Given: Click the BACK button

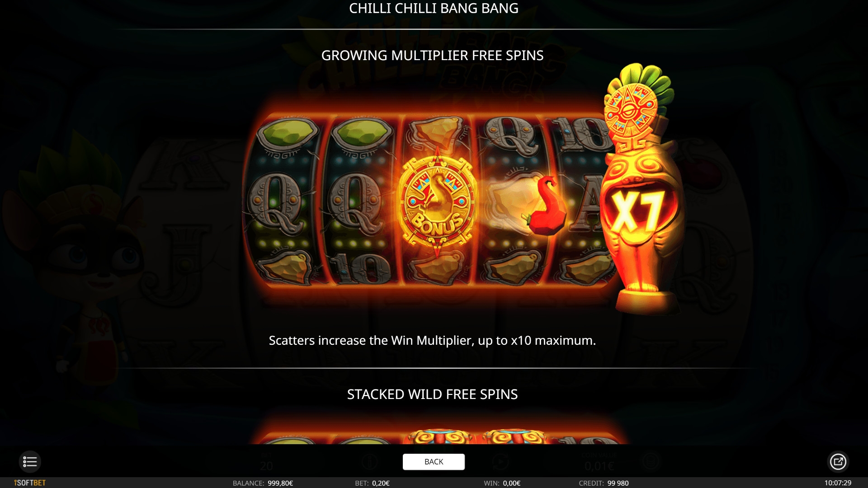Looking at the screenshot, I should pos(434,462).
